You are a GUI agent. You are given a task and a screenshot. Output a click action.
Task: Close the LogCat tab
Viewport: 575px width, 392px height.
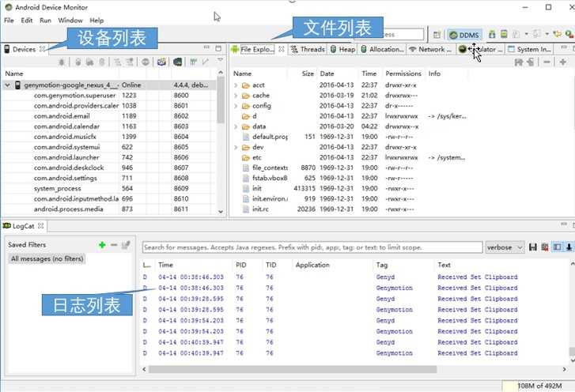pyautogui.click(x=40, y=226)
